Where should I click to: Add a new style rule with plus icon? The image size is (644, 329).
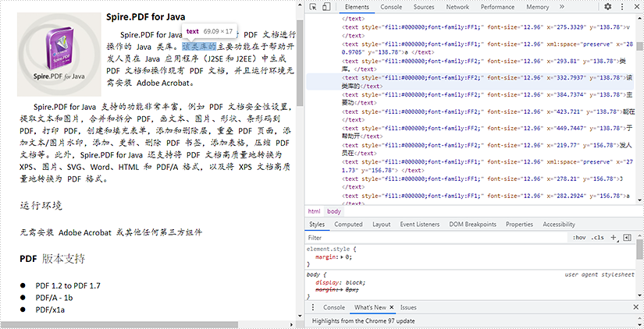coord(614,237)
